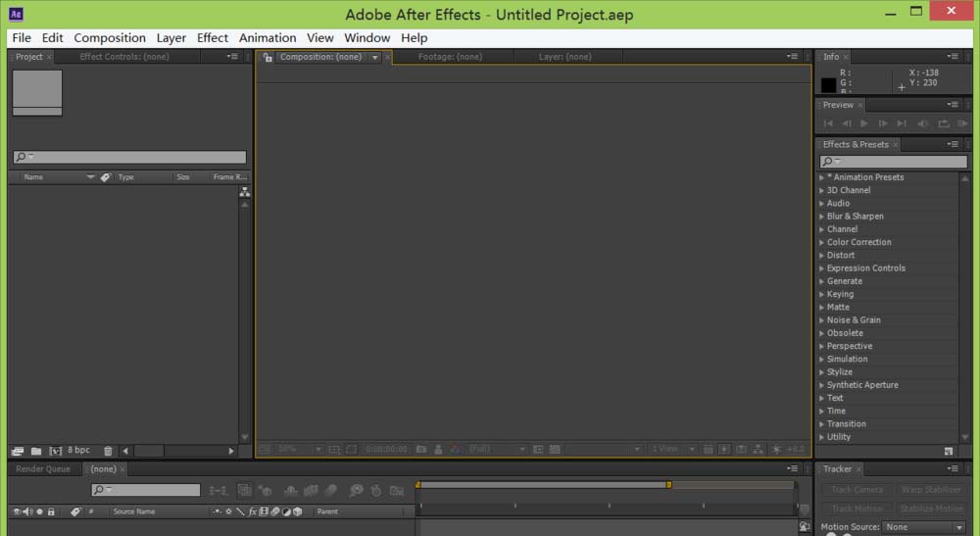The height and width of the screenshot is (536, 980).
Task: Click Show Snapshot person icon in viewer
Action: point(438,449)
